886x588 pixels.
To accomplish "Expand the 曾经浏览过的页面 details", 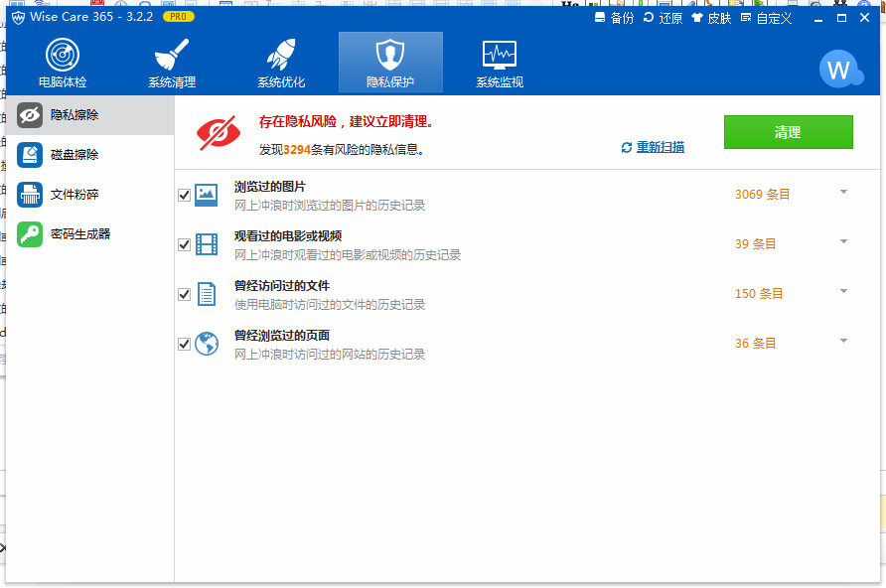I will click(x=843, y=344).
